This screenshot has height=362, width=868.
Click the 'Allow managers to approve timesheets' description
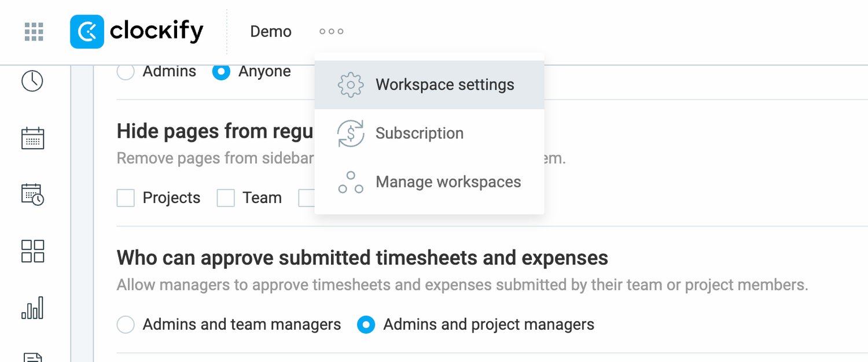(x=462, y=285)
